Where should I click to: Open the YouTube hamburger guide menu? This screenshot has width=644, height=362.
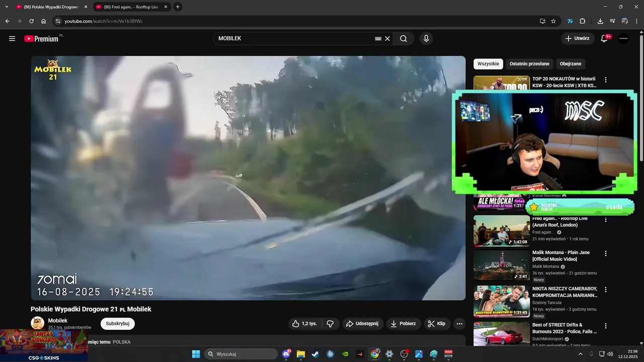point(12,39)
